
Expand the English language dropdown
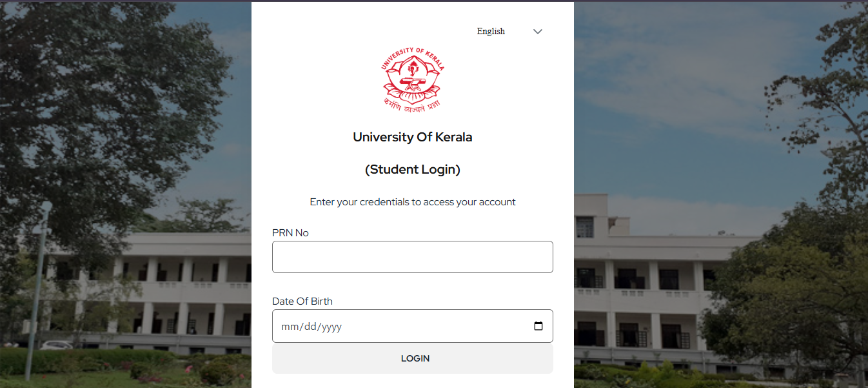537,31
